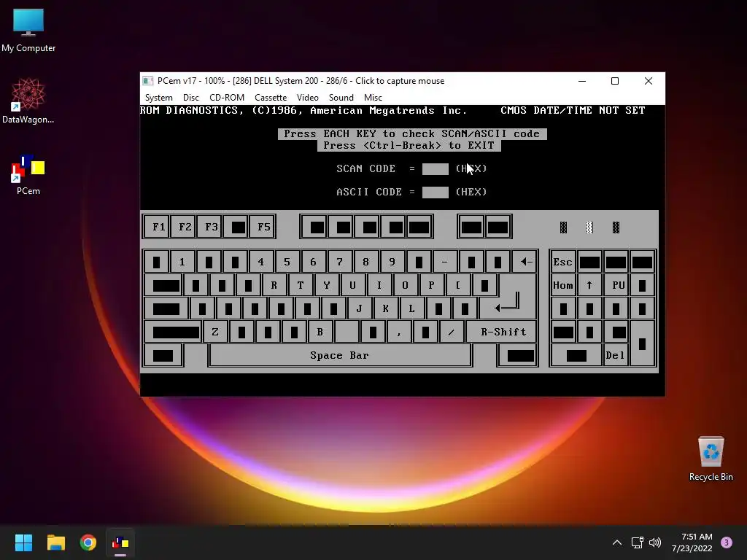Click the comma key on diagnostic keyboard
Viewport: 747px width, 560px height.
coord(399,332)
